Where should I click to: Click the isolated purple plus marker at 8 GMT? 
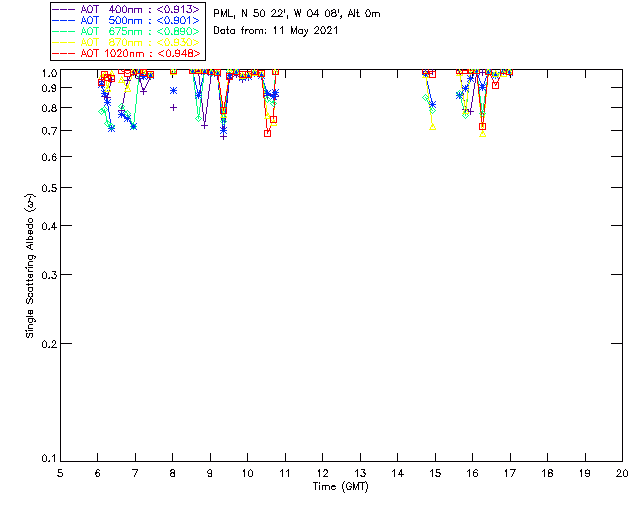pos(173,107)
